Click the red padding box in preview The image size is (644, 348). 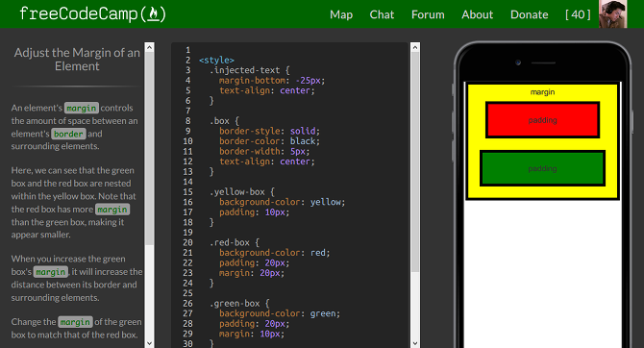pyautogui.click(x=542, y=120)
